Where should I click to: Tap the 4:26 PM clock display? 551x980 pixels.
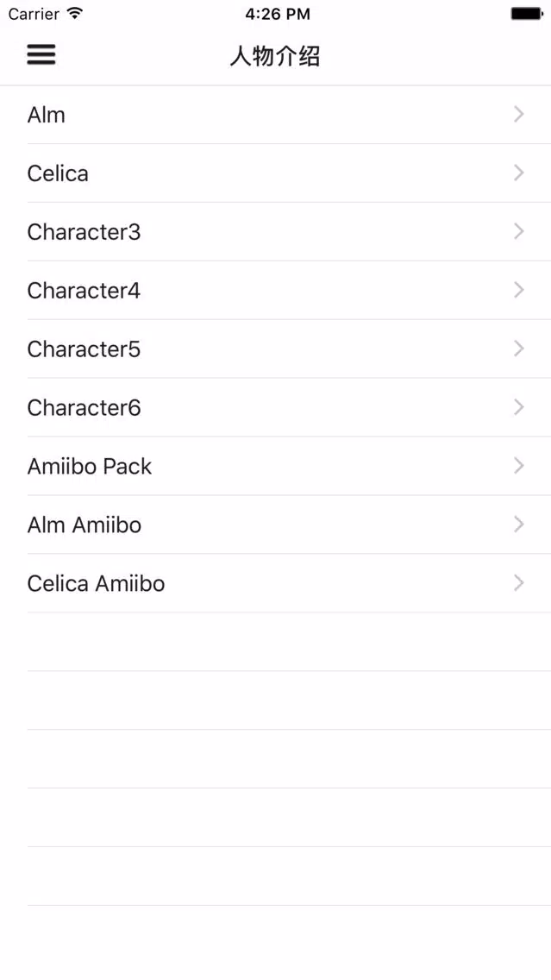coord(278,15)
